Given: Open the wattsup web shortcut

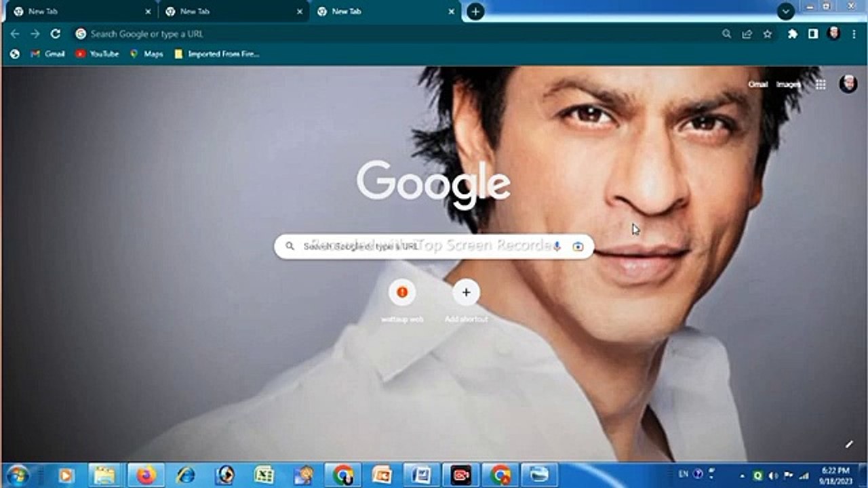Looking at the screenshot, I should point(402,301).
